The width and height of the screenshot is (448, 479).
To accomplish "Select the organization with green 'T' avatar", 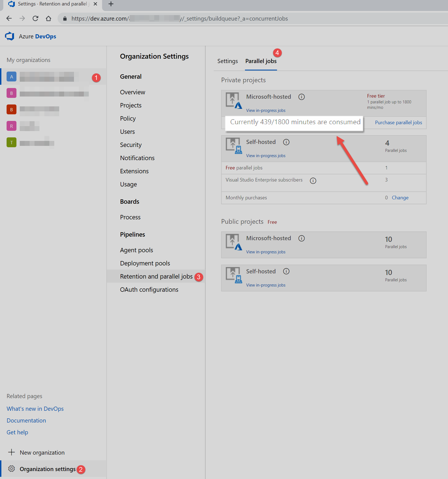I will pyautogui.click(x=53, y=143).
